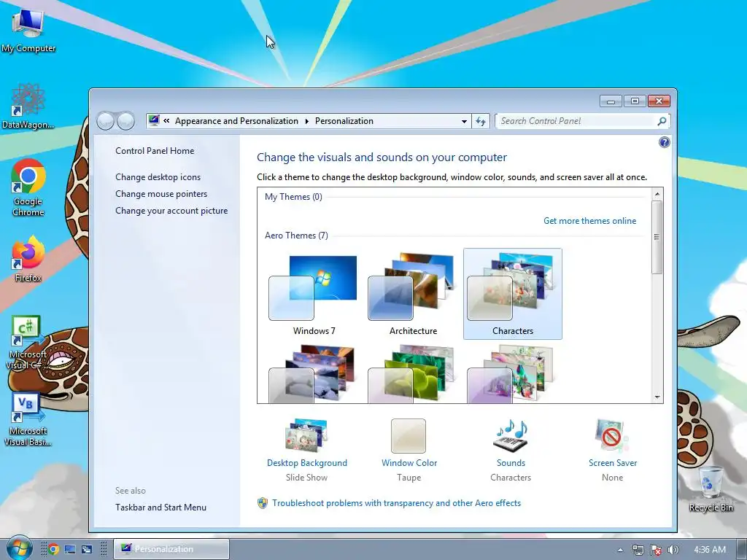The width and height of the screenshot is (747, 560).
Task: Click the search magnifier icon in Control Panel
Action: (662, 121)
